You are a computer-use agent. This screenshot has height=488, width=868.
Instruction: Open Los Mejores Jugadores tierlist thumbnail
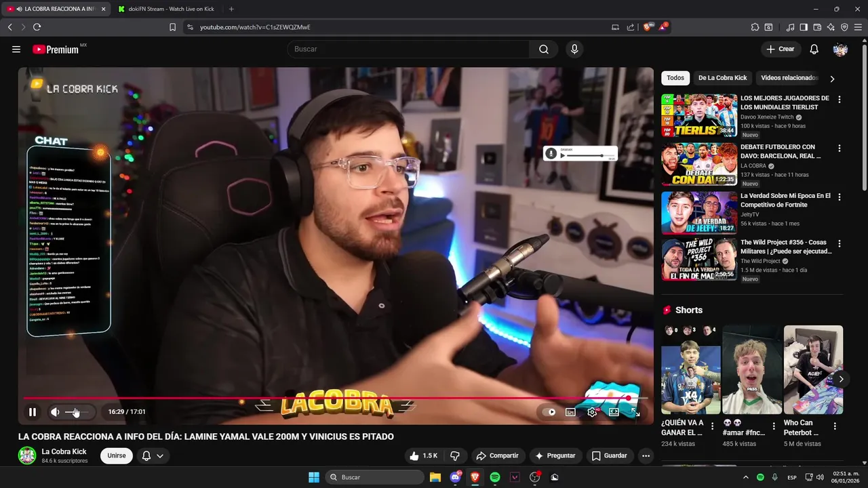[x=699, y=115]
